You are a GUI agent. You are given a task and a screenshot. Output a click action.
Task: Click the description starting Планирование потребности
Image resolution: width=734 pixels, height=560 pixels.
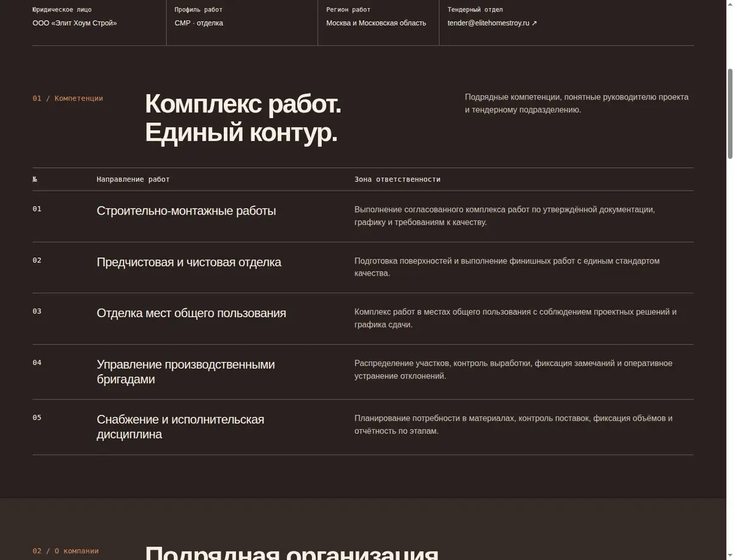click(x=513, y=424)
